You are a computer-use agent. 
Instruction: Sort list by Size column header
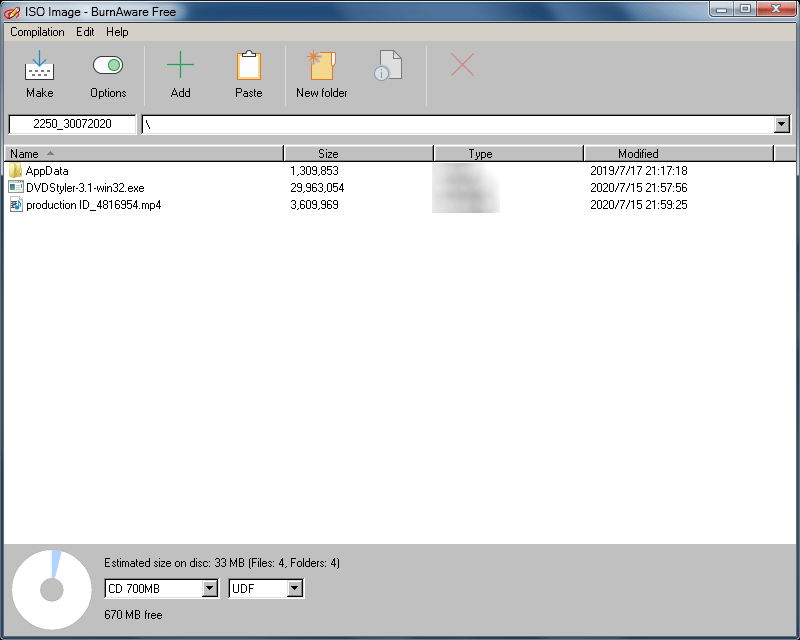328,154
